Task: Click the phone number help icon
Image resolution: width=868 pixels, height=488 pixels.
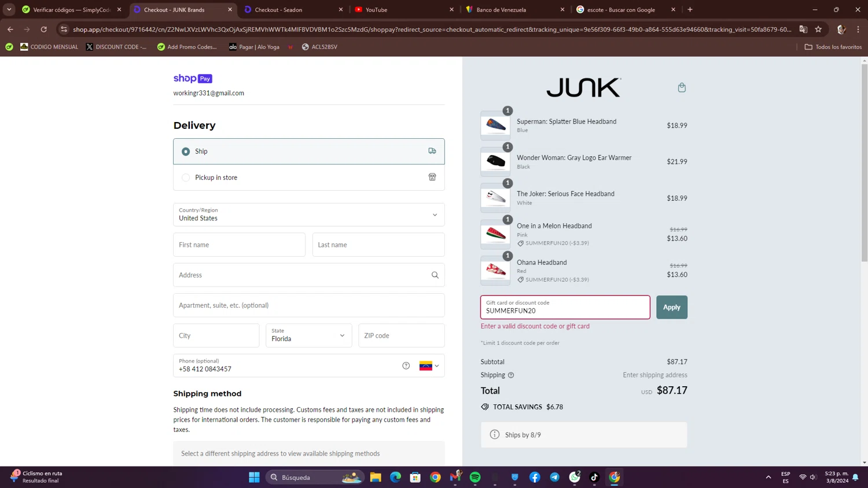Action: point(406,366)
